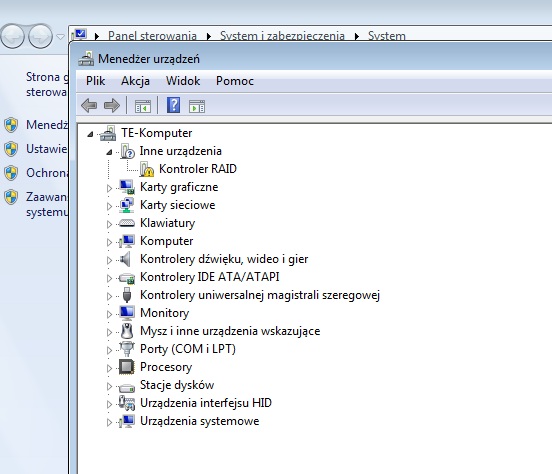Click the Komputer category icon
This screenshot has width=552, height=474.
pyautogui.click(x=127, y=241)
